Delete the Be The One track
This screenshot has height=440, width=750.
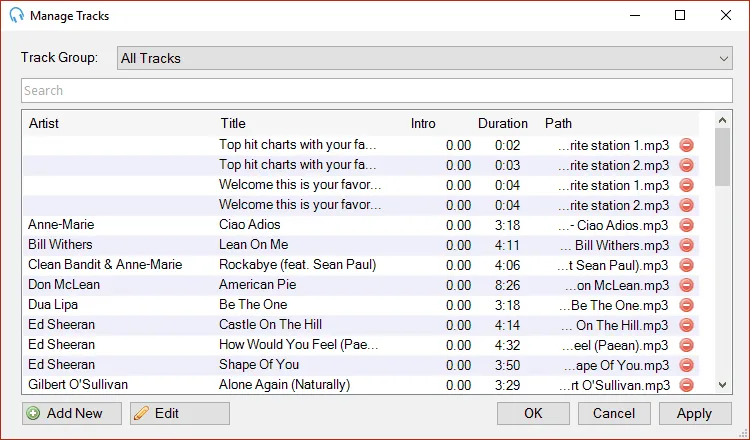[686, 305]
